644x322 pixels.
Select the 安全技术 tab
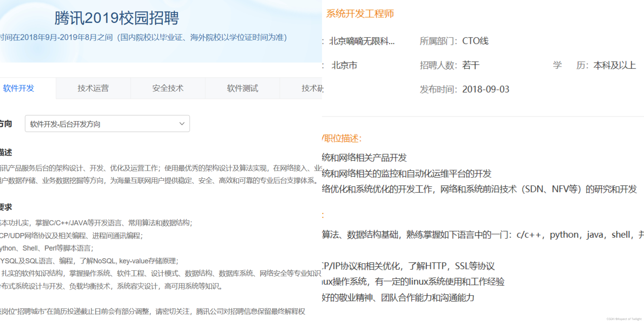[x=168, y=88]
